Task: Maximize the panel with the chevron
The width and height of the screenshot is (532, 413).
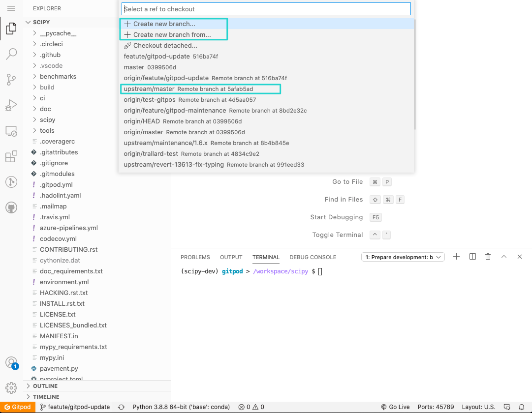Action: click(x=503, y=256)
